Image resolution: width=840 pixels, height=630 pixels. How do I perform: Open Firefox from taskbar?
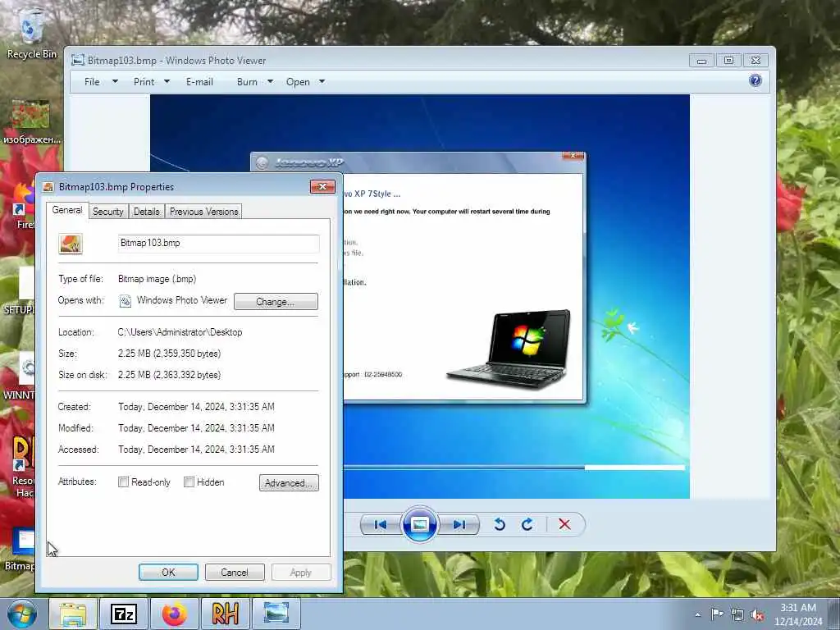point(175,614)
